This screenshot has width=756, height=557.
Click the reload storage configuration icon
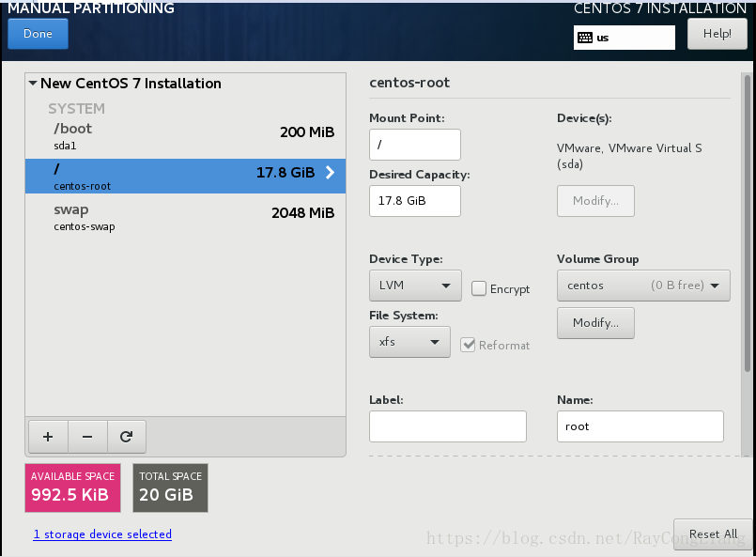[127, 437]
